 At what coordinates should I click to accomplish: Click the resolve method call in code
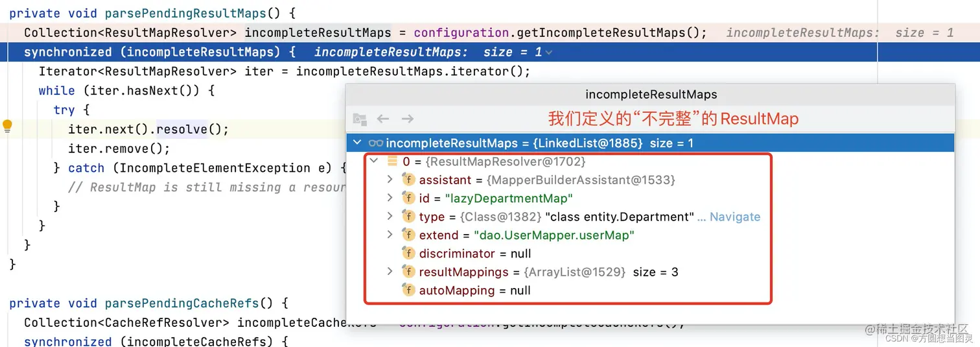click(x=182, y=129)
